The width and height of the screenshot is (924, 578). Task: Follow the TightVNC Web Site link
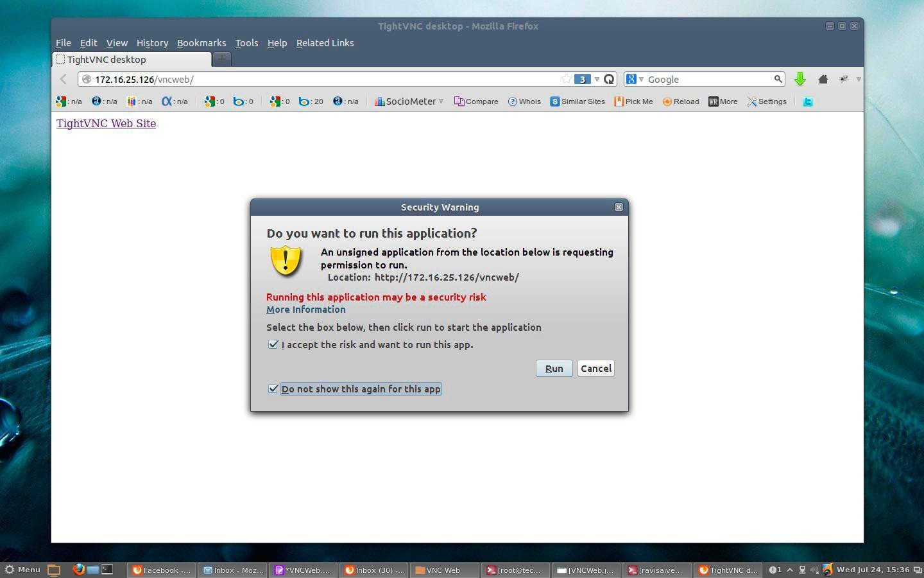click(x=106, y=123)
